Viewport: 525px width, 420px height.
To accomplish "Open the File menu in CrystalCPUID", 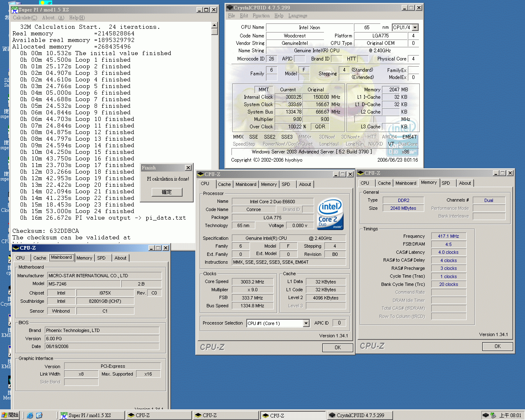I will (x=231, y=16).
